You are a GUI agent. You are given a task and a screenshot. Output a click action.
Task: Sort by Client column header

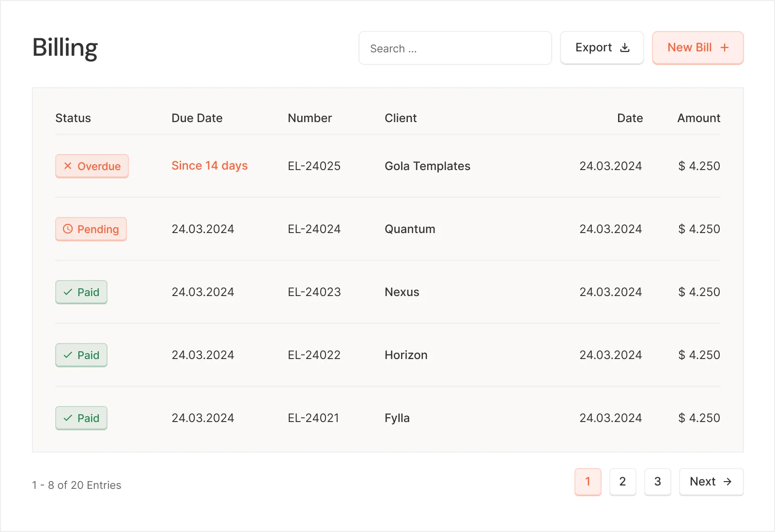point(401,118)
